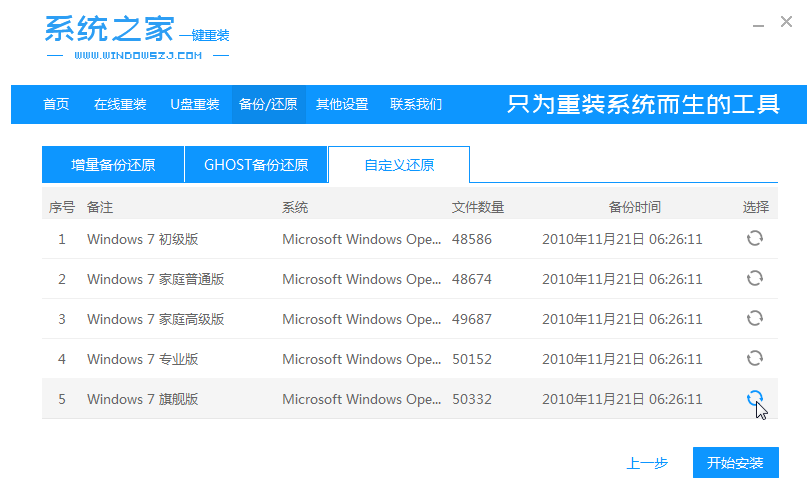Click select icon for Windows 7 初级版
807x485 pixels.
tap(755, 239)
